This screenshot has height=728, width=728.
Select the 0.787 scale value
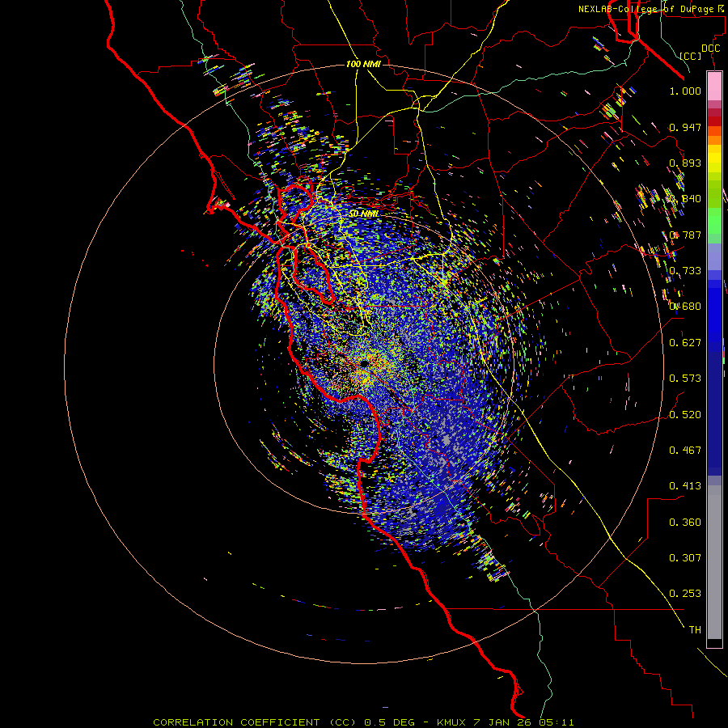(685, 235)
